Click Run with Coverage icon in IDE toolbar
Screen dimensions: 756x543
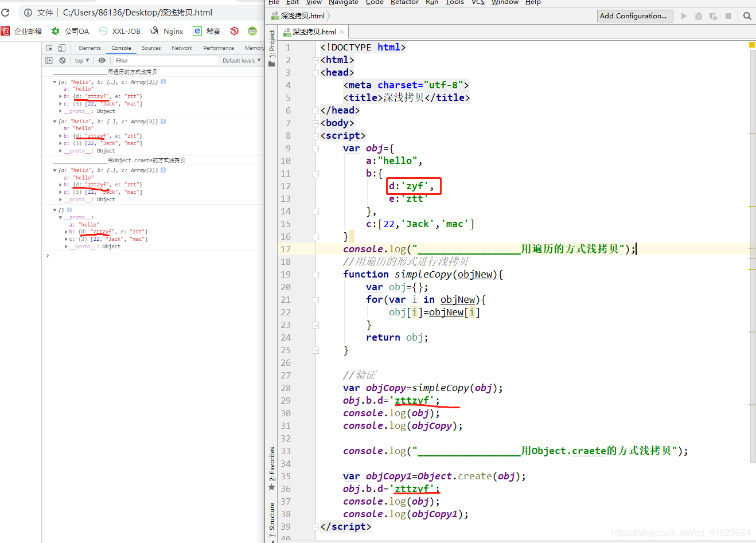pos(714,16)
